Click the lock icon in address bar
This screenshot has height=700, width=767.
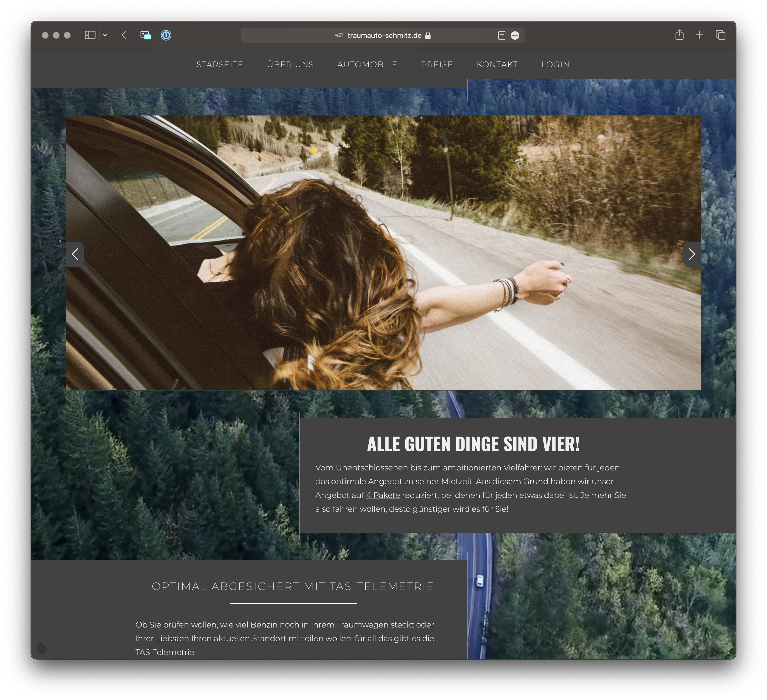click(428, 35)
